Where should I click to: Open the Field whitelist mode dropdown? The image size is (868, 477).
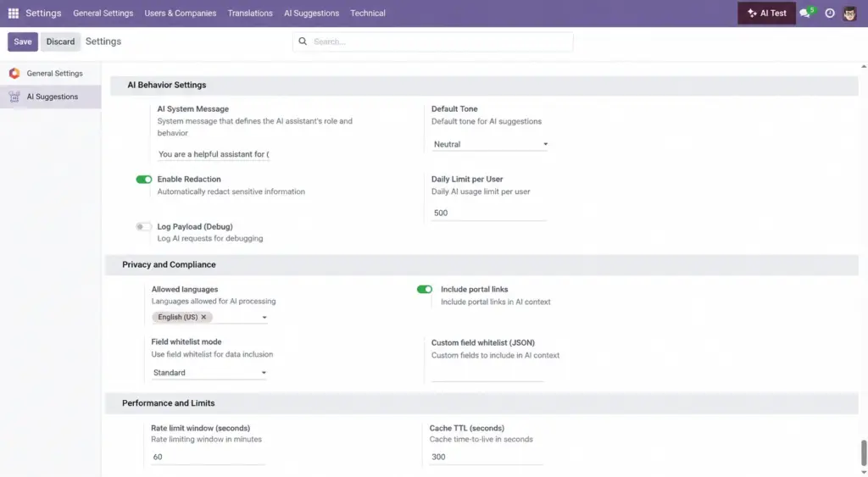209,373
